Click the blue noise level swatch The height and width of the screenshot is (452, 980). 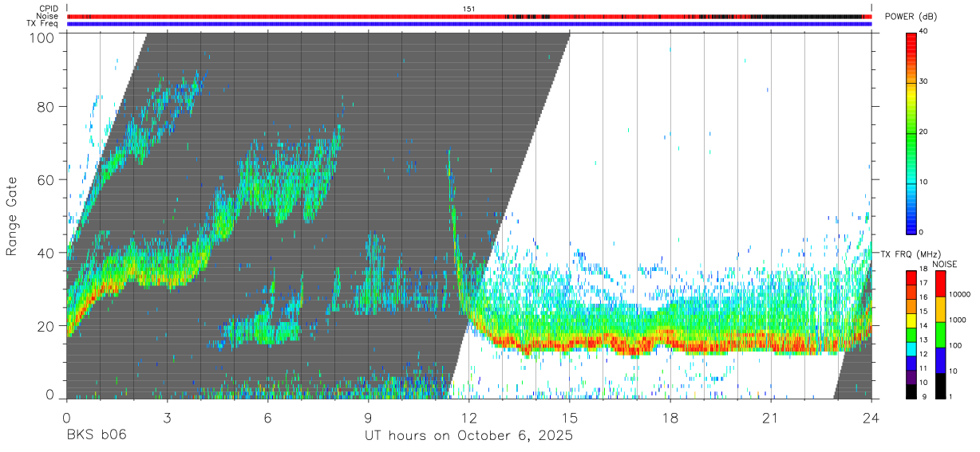(939, 360)
